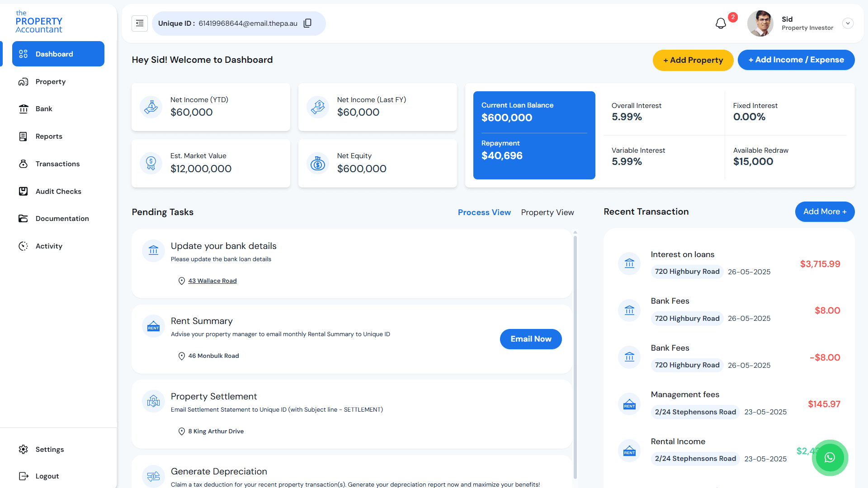Open the Dashboard menu item
This screenshot has width=868, height=488.
pyautogui.click(x=54, y=54)
